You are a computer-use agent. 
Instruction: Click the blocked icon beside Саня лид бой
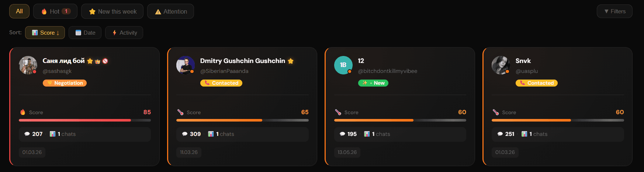coord(105,61)
